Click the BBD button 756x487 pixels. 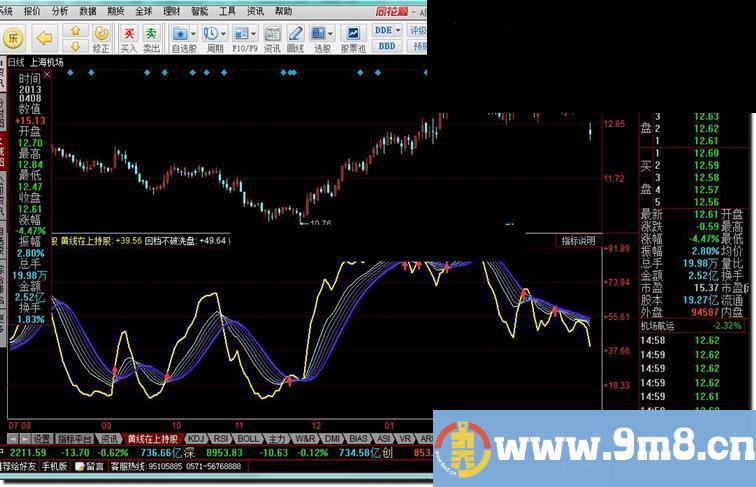coord(386,46)
